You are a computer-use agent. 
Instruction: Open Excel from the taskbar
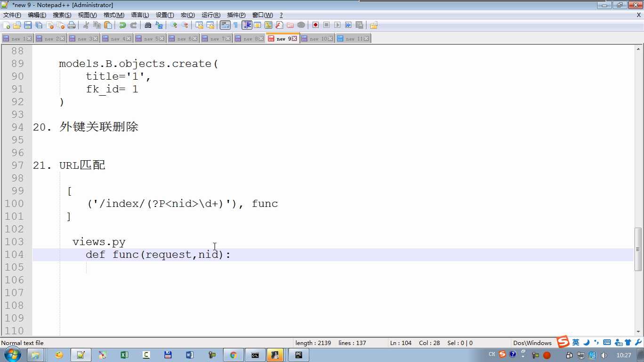(x=124, y=355)
